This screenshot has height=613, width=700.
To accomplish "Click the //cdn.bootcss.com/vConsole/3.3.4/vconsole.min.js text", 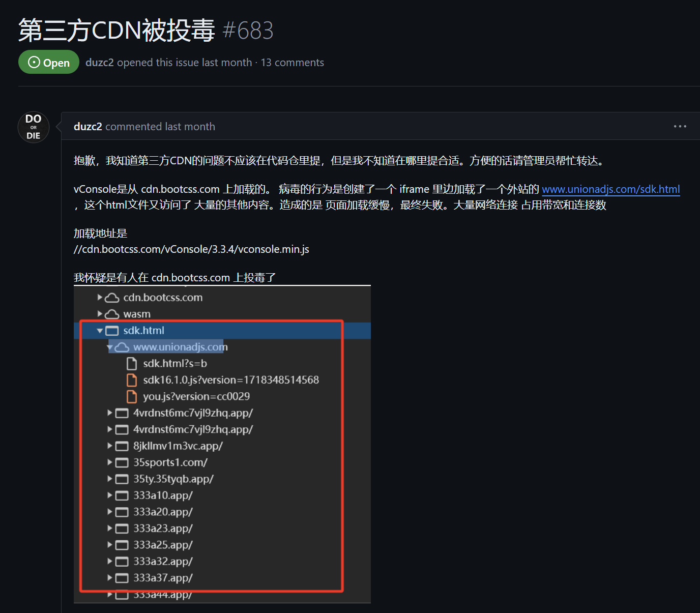I will (x=191, y=249).
